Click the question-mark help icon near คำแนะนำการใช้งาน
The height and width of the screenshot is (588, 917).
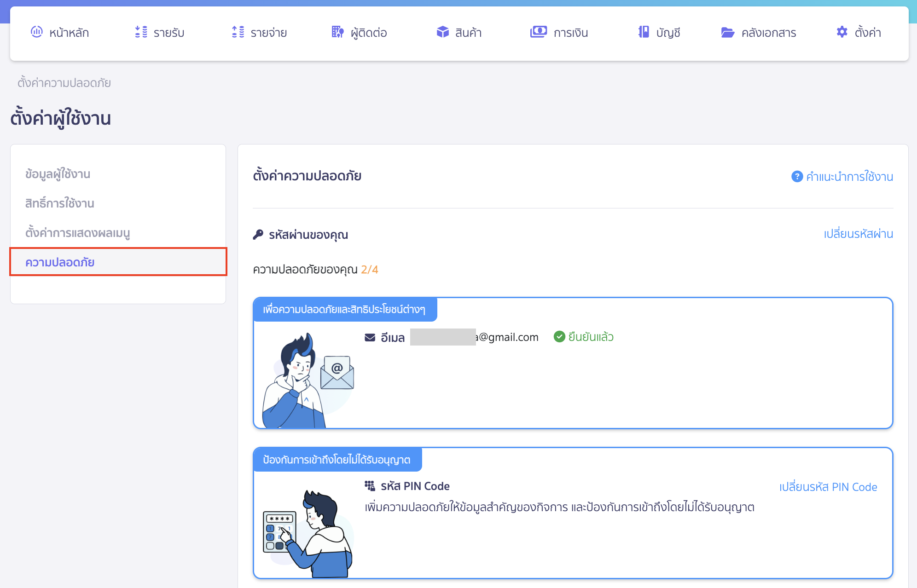pos(796,176)
